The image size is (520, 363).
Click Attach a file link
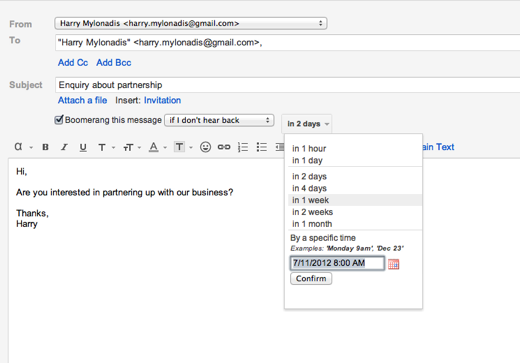[x=82, y=100]
